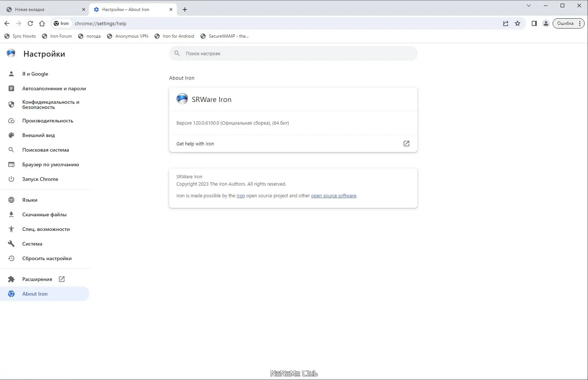
Task: Open Автозаполнение и пароли settings
Action: click(x=45, y=88)
